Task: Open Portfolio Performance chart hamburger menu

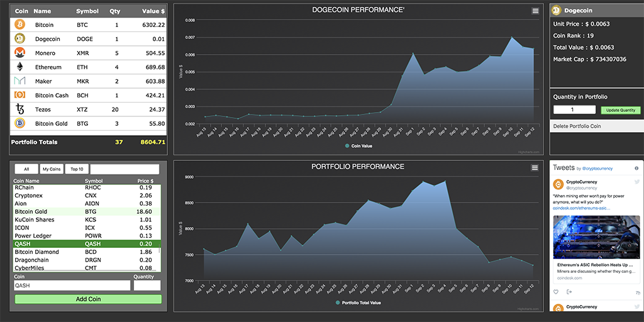Action: [x=535, y=167]
